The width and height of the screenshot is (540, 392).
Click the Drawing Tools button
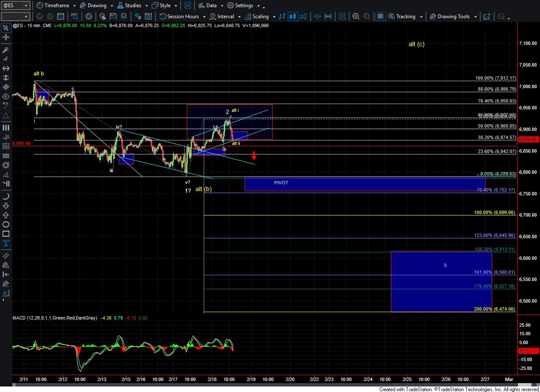(452, 17)
